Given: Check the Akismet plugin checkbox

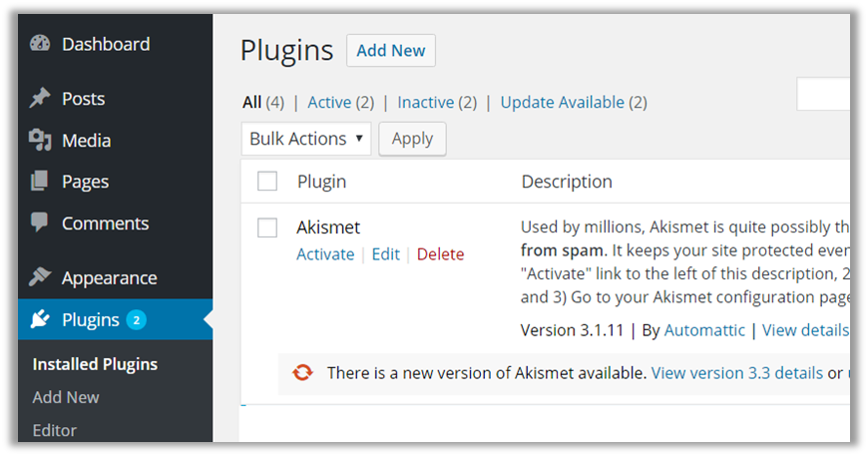Looking at the screenshot, I should [267, 228].
